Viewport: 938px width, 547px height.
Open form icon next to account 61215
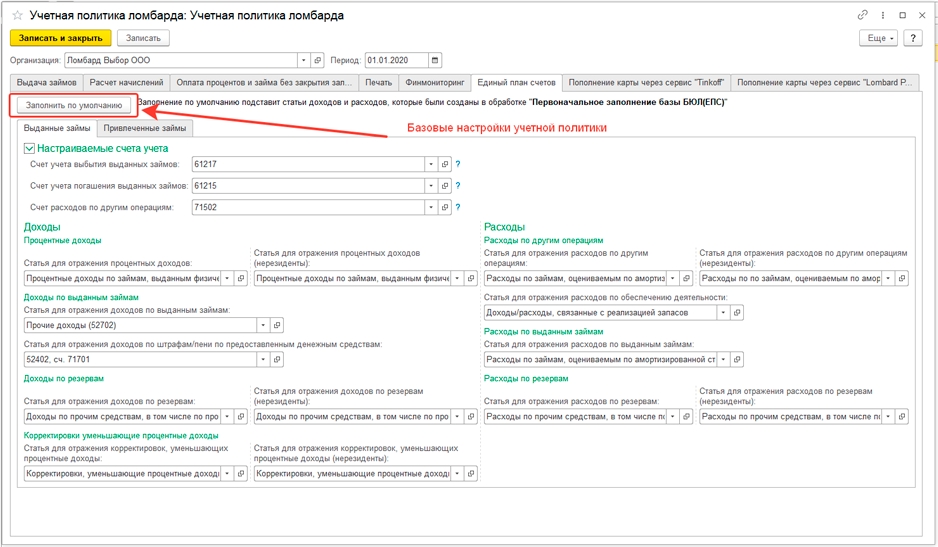[445, 186]
